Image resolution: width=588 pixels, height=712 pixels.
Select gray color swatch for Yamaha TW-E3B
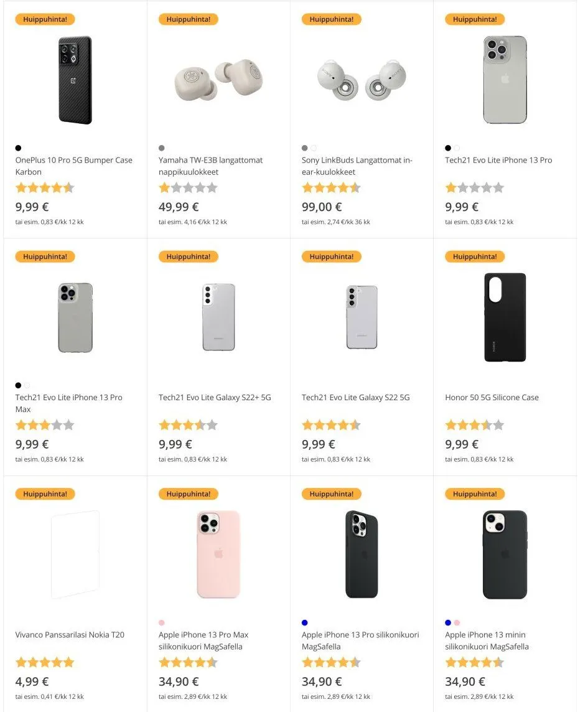162,148
